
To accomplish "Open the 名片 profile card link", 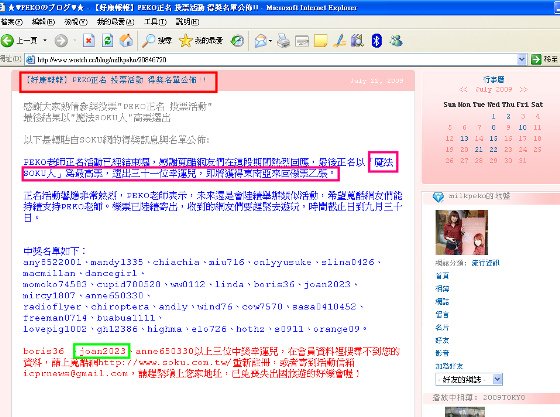I will point(442,327).
